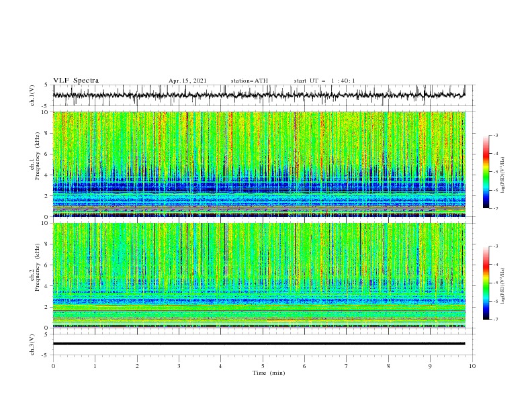Screen dimensions: 532x411
Task: Click the 'ch.1(V)' waveform axis label
Action: [x=32, y=95]
